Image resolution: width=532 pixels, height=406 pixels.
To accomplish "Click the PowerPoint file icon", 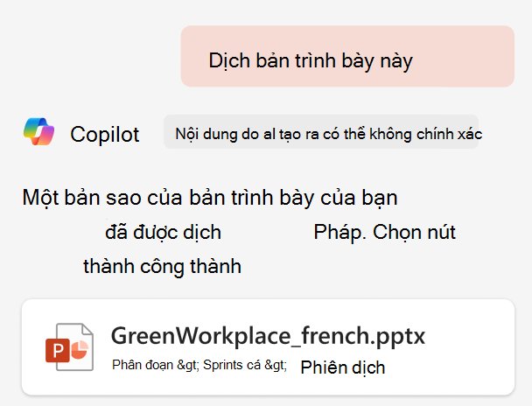I will tap(69, 347).
